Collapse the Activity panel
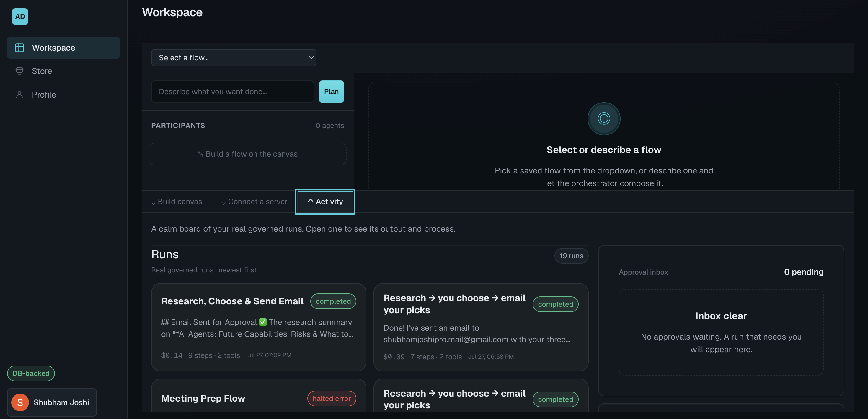868x419 pixels. click(325, 202)
